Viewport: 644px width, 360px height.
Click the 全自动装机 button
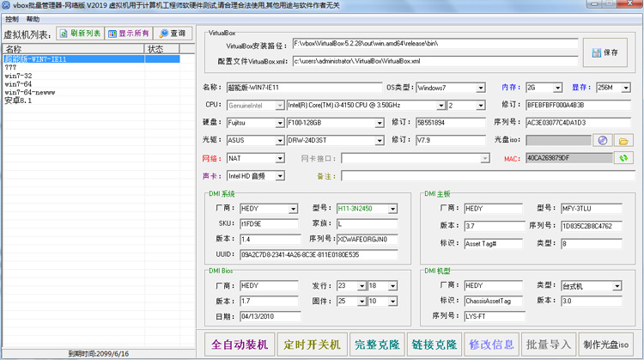tap(240, 345)
